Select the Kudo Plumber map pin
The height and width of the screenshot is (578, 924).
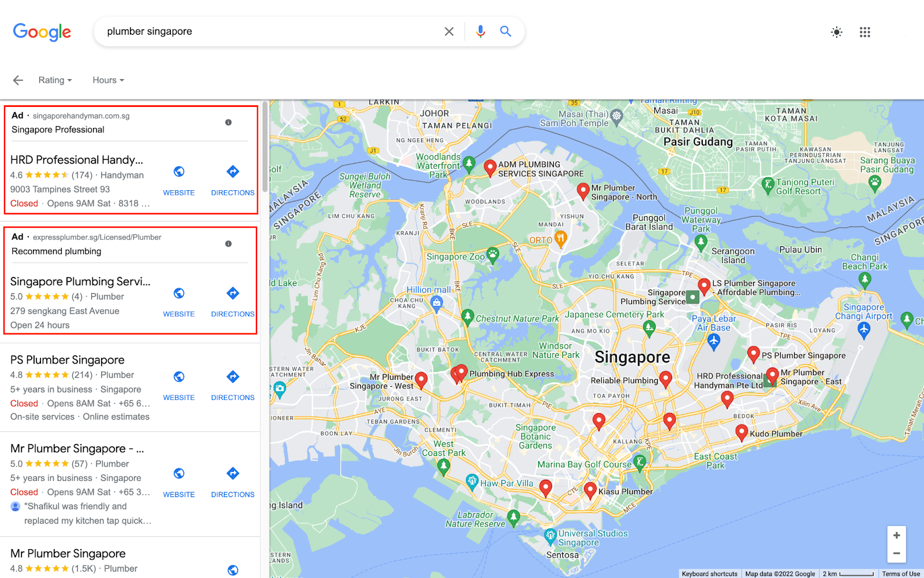click(742, 432)
